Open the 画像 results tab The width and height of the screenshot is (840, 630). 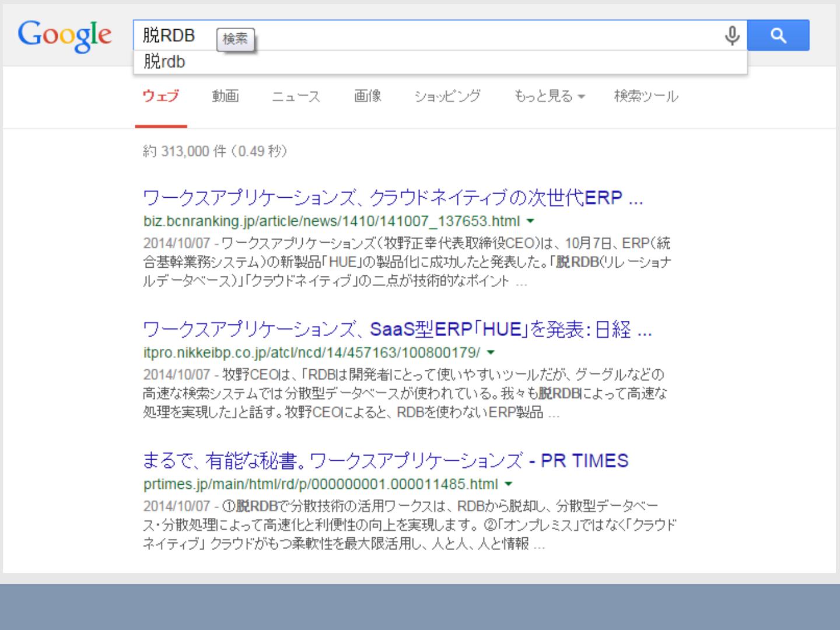pos(367,96)
